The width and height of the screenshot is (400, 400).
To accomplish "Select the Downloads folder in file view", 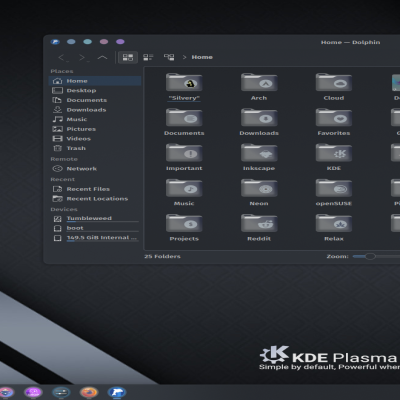I will [x=259, y=122].
